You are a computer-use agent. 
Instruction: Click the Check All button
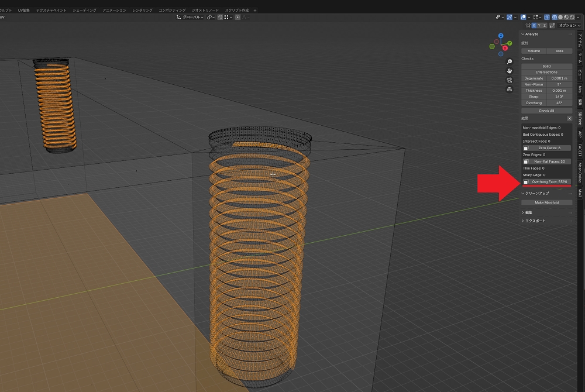tap(546, 111)
